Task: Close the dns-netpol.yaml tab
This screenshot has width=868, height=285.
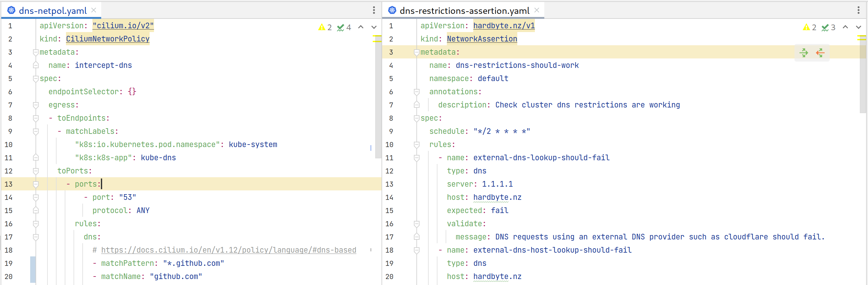Action: coord(94,10)
